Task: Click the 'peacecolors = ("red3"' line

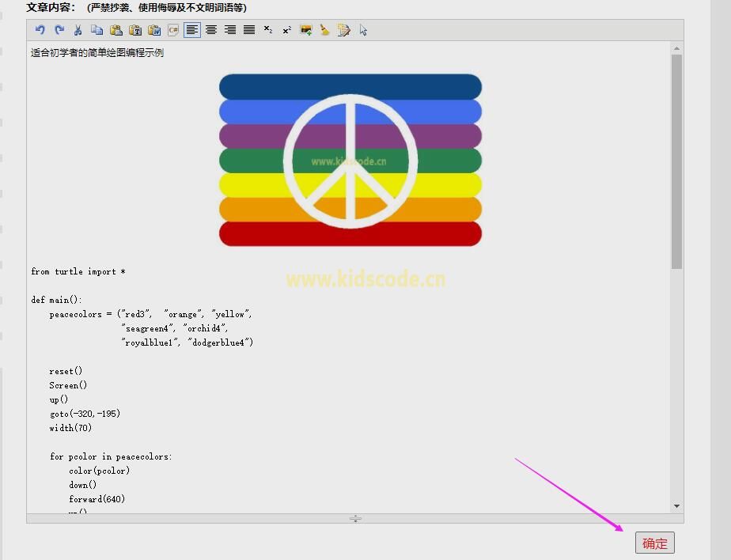Action: pos(150,314)
